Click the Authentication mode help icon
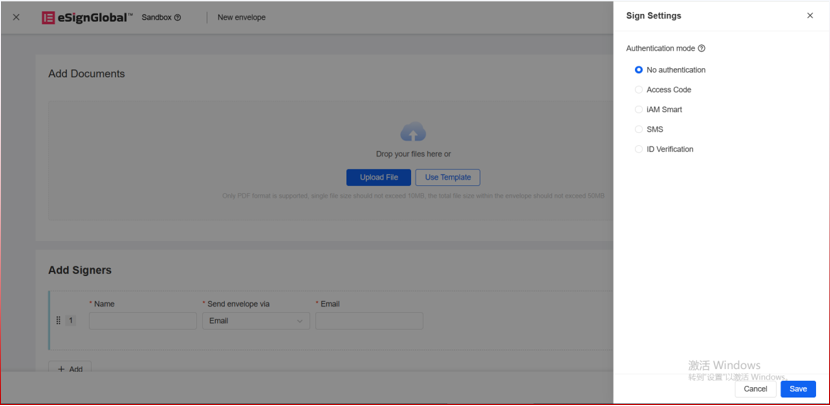830x406 pixels. click(702, 48)
